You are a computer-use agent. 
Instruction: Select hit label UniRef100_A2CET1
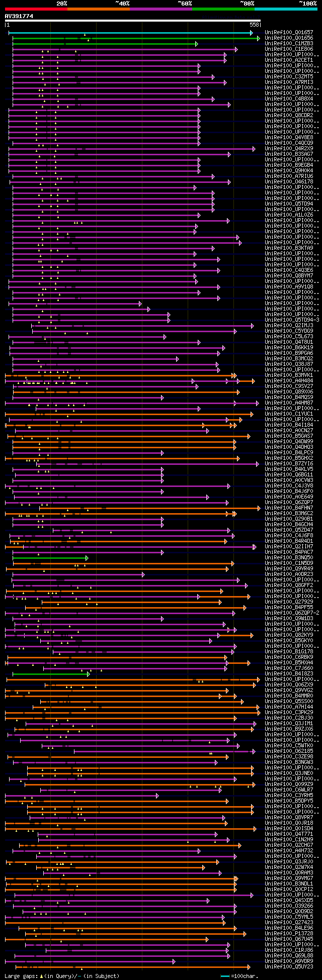pos(289,60)
